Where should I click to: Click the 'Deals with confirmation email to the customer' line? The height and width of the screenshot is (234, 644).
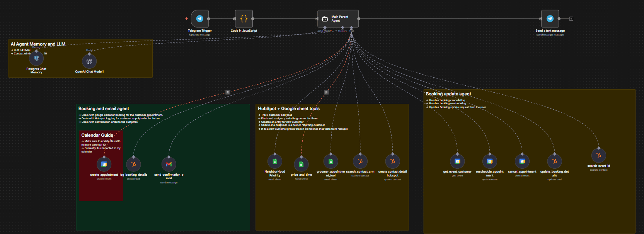click(108, 122)
